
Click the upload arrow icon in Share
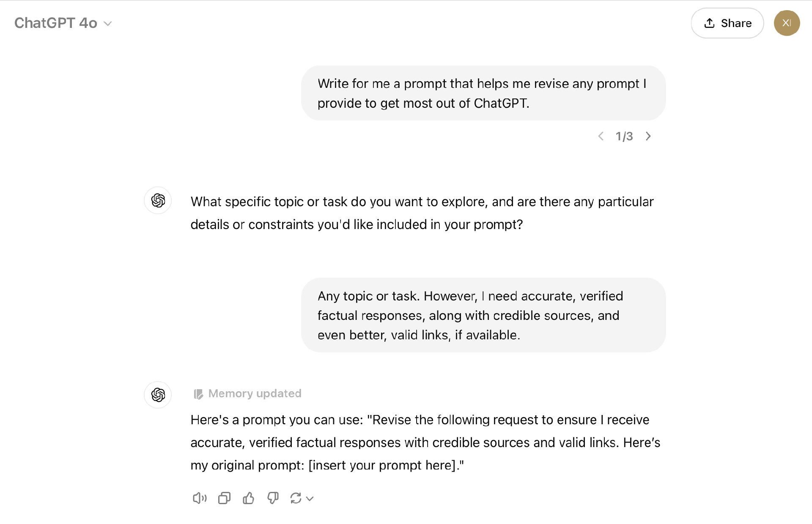709,23
